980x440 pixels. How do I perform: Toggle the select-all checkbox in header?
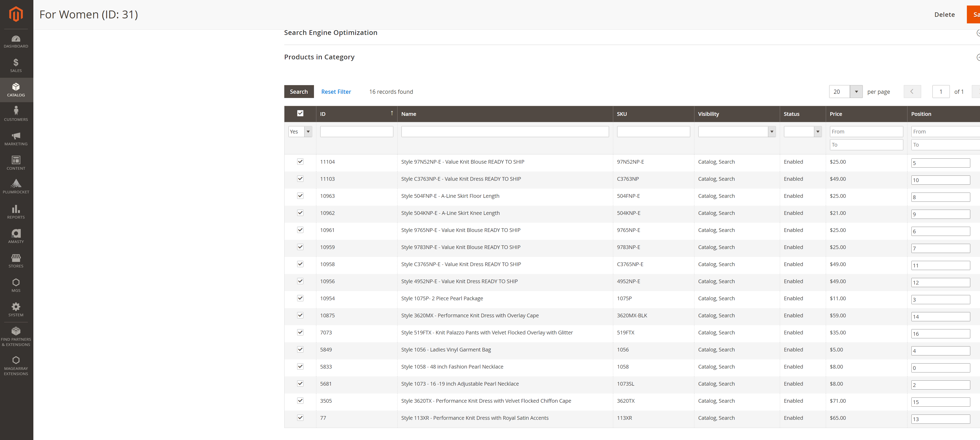(x=300, y=113)
